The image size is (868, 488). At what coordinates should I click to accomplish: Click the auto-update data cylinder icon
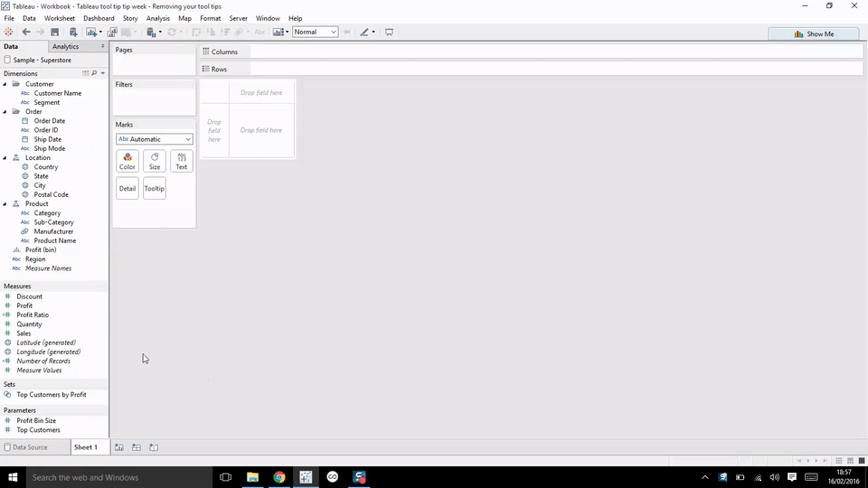click(x=151, y=33)
